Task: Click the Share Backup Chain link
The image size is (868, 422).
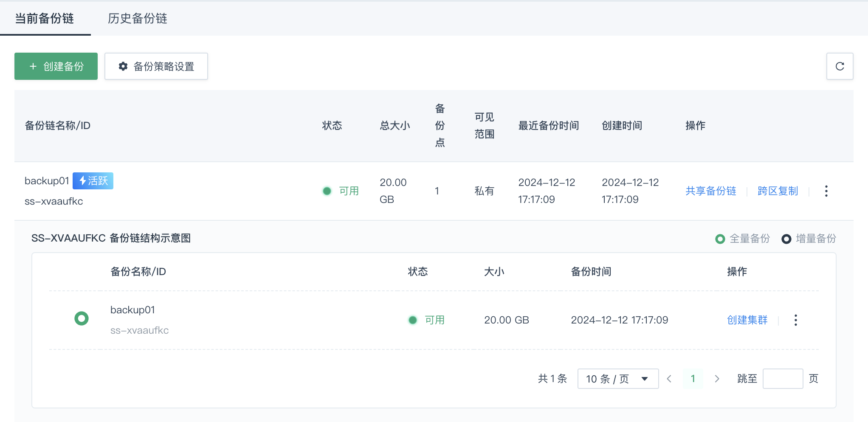Action: (710, 191)
